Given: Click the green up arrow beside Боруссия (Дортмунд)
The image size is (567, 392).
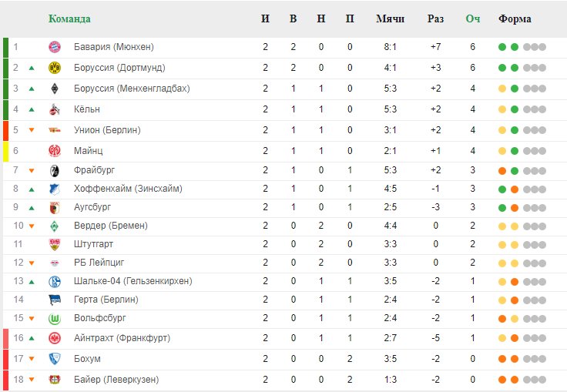Looking at the screenshot, I should point(32,68).
